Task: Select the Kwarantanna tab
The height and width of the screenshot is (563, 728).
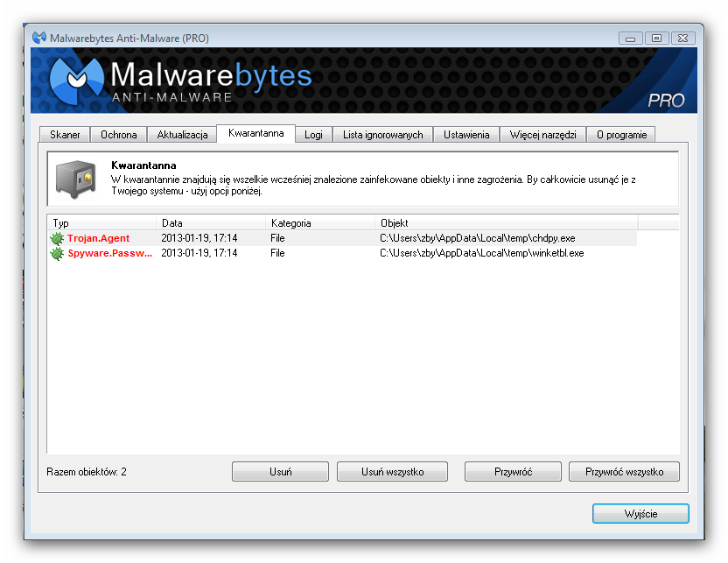Action: [255, 133]
